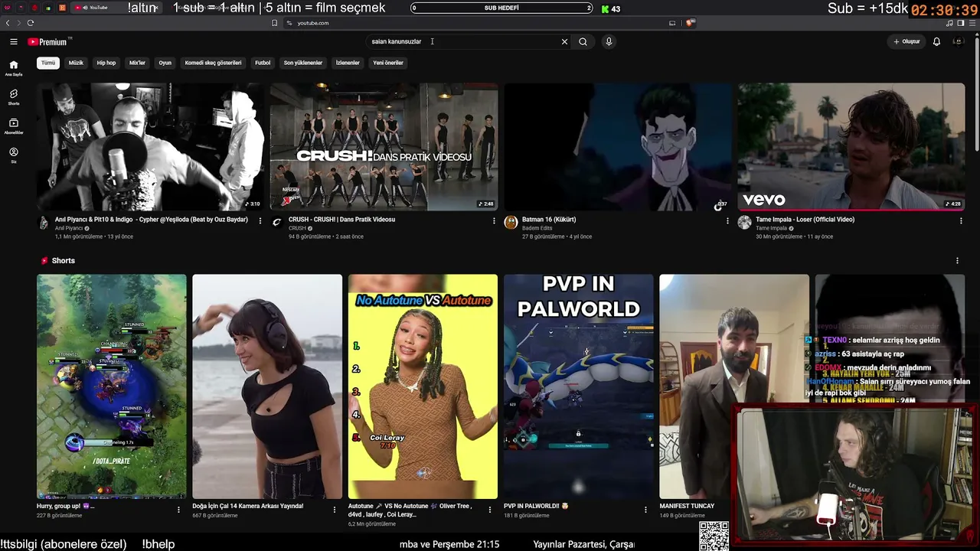Play the No Autotune VS Autotune short
Image resolution: width=980 pixels, height=551 pixels.
point(423,386)
